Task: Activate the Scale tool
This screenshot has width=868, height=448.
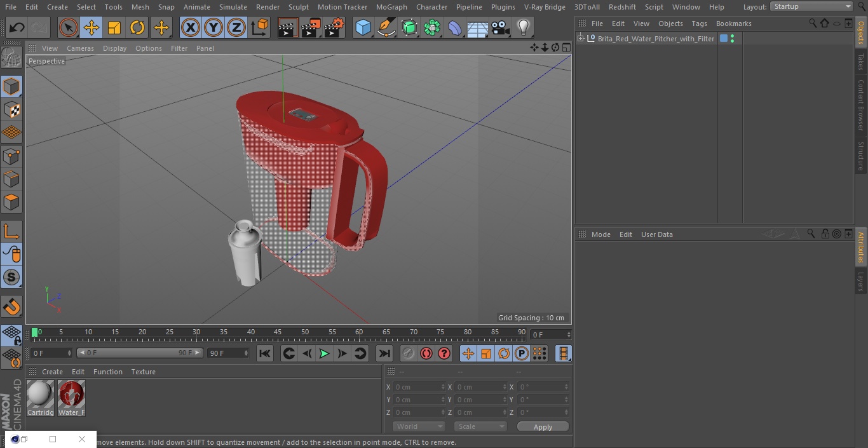Action: [114, 27]
